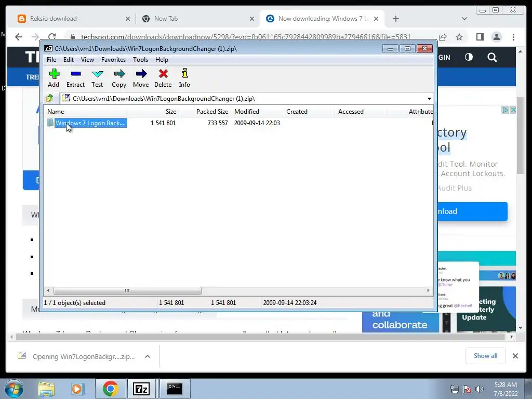The width and height of the screenshot is (532, 399).
Task: Click the Copy toolbar icon
Action: click(119, 78)
